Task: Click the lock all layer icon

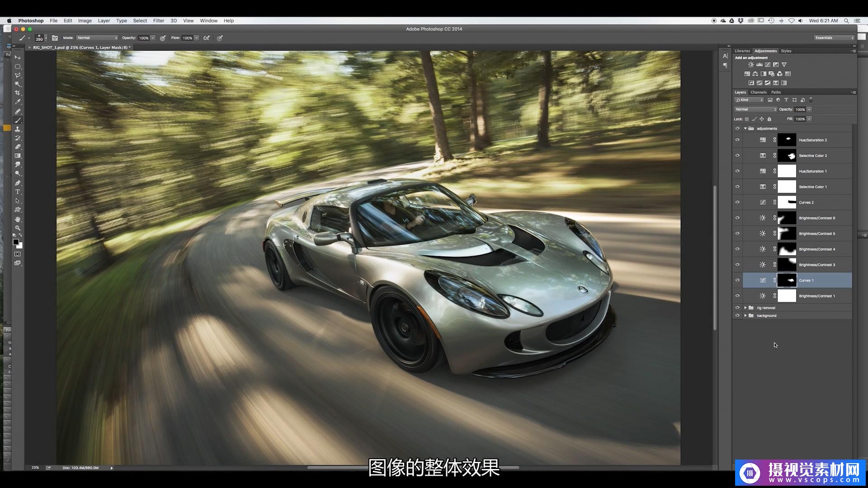Action: point(769,119)
